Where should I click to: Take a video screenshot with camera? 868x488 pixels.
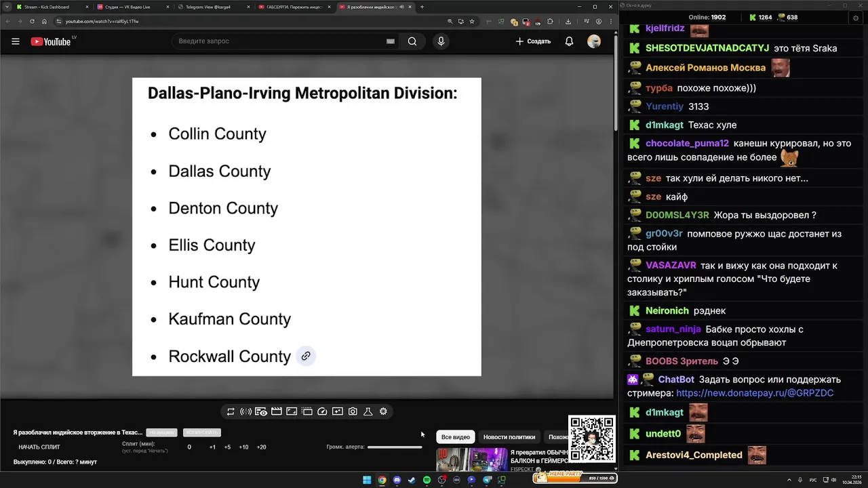coord(353,411)
